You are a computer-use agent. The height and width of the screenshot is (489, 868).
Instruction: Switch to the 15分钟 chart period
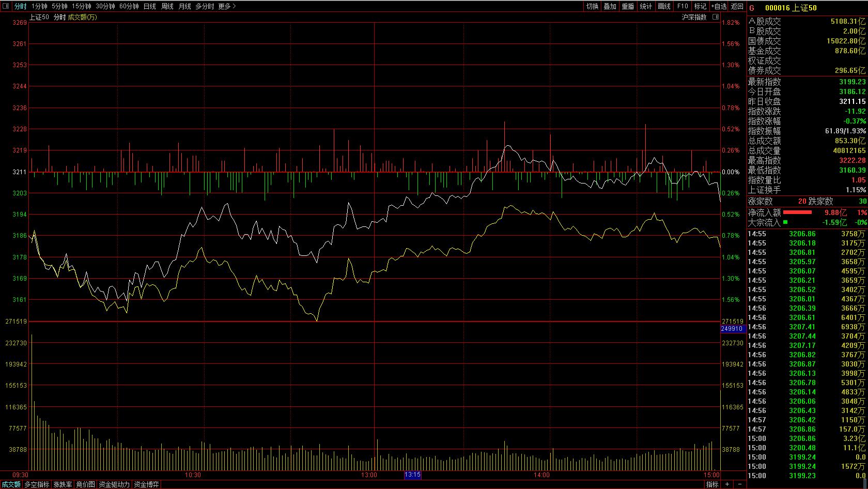click(x=81, y=6)
